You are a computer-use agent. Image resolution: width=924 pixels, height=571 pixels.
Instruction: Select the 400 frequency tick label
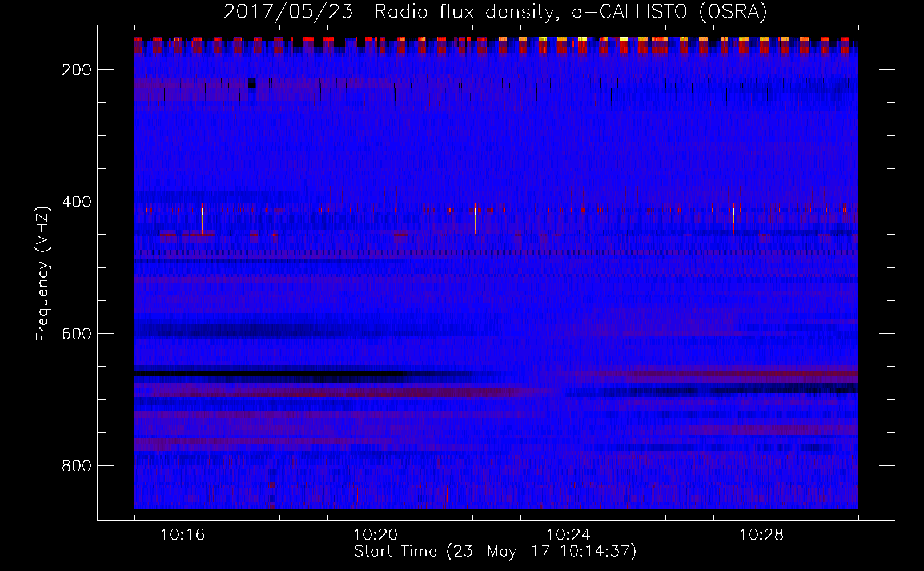tap(77, 202)
